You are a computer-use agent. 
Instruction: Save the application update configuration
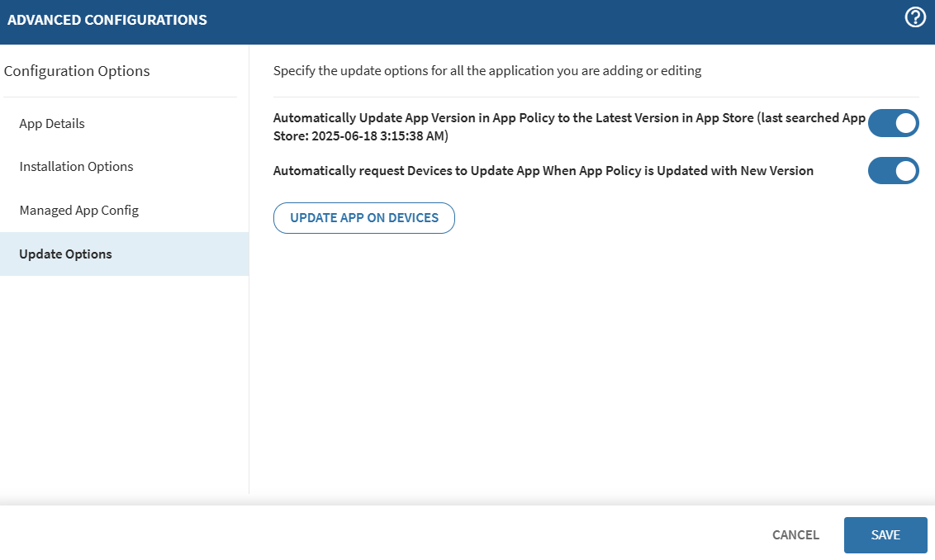tap(885, 534)
